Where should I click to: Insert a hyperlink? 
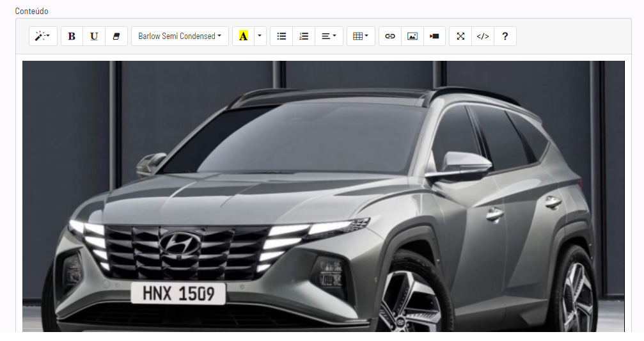click(x=389, y=36)
